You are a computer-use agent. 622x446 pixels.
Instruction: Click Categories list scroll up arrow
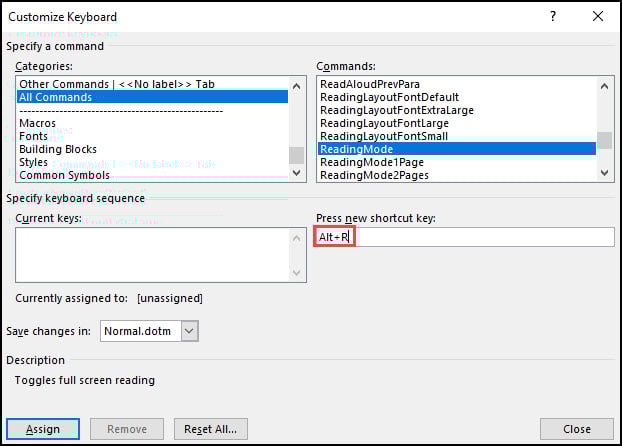click(x=296, y=86)
